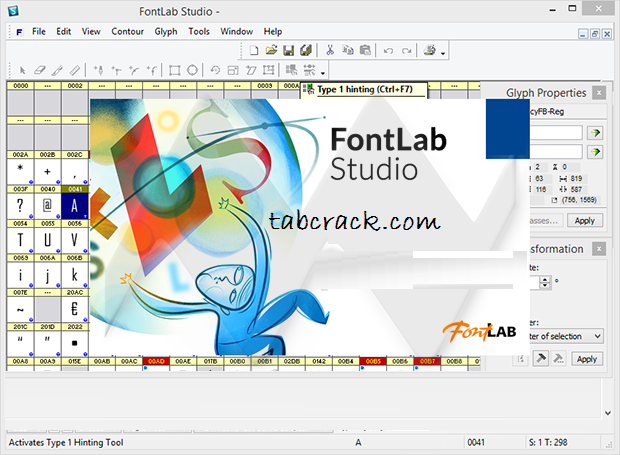Click the lower text field in Glyph Properties

point(556,152)
